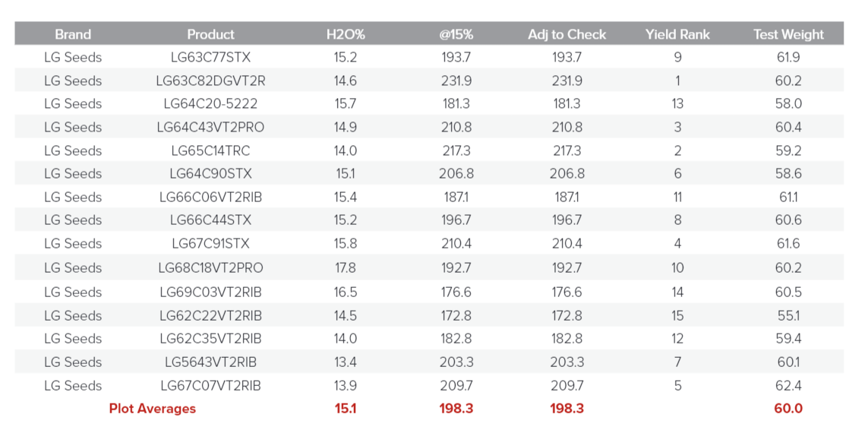Select product LG5643VT2RIB
Viewport: 868px width, 430px height.
pos(210,362)
